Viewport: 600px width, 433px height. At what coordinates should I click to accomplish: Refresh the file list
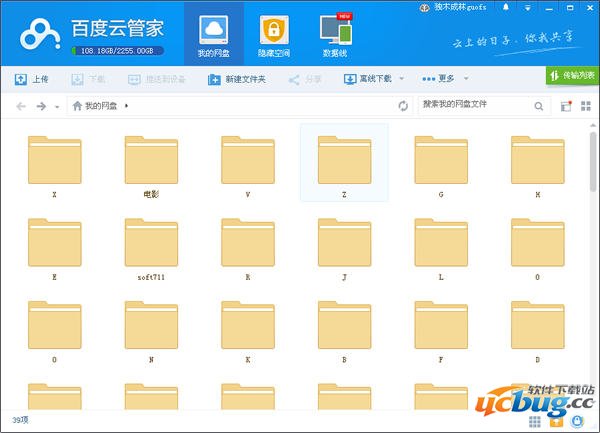[403, 106]
